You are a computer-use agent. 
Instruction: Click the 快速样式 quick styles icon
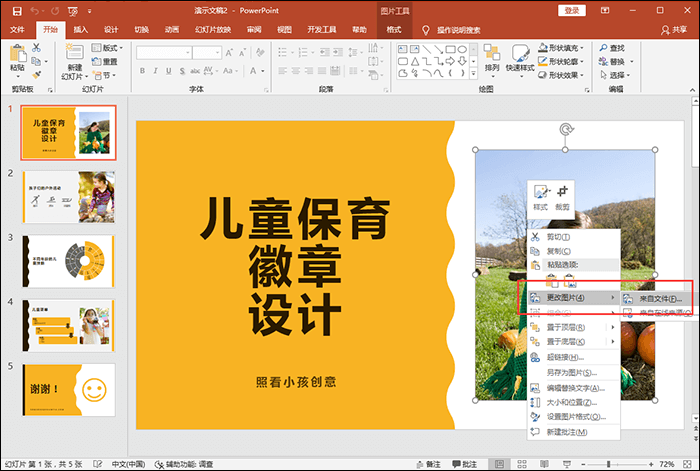pyautogui.click(x=520, y=52)
